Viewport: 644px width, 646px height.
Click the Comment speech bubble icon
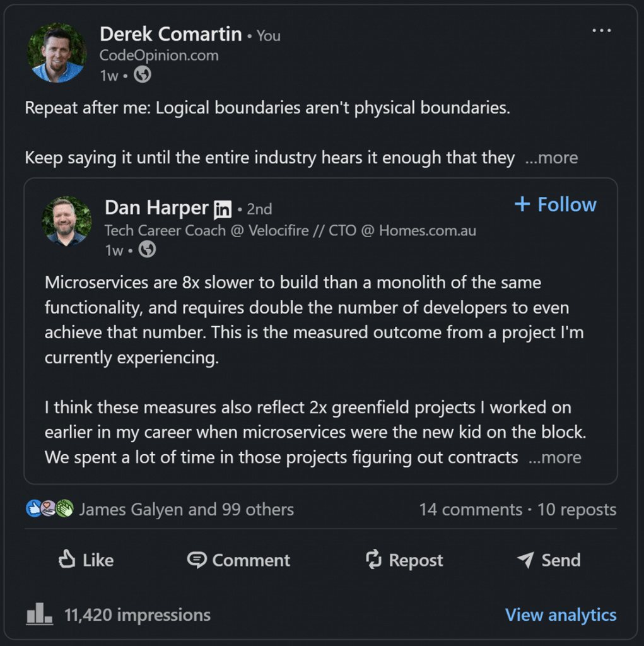point(197,560)
